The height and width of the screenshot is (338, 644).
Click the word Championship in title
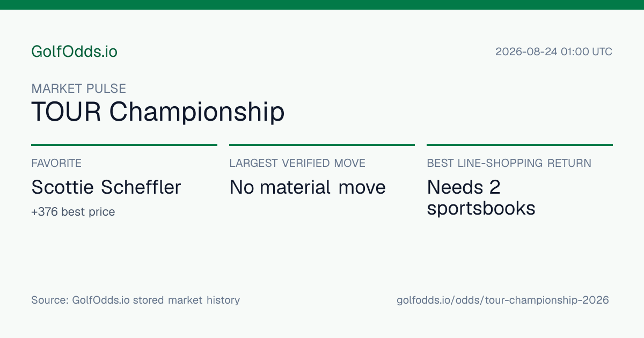197,112
